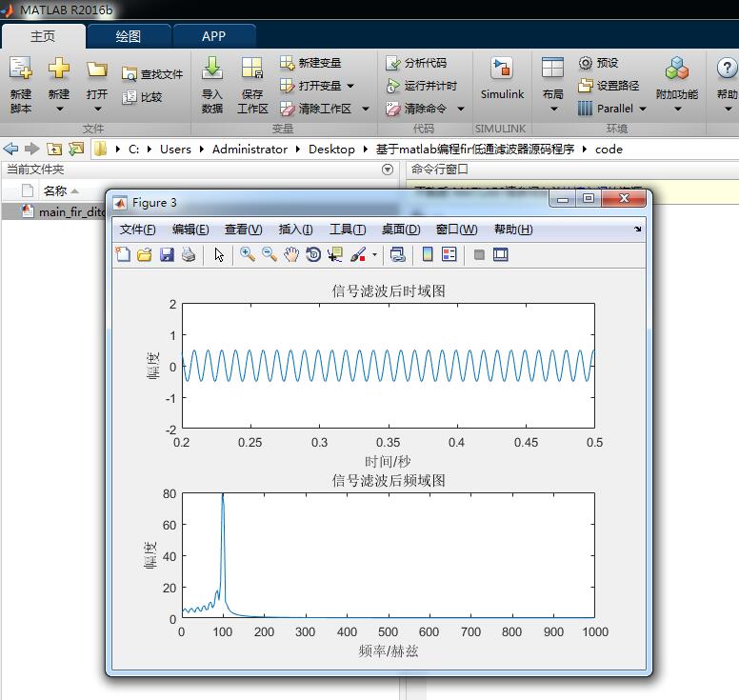Open the Figure 3 窗口(W) menu
The height and width of the screenshot is (700, 739).
click(x=457, y=230)
